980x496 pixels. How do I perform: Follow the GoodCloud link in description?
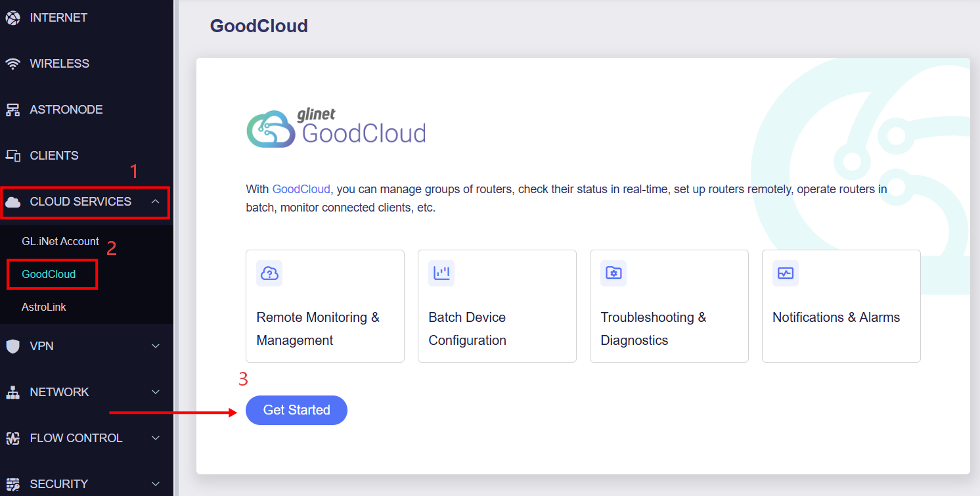301,189
